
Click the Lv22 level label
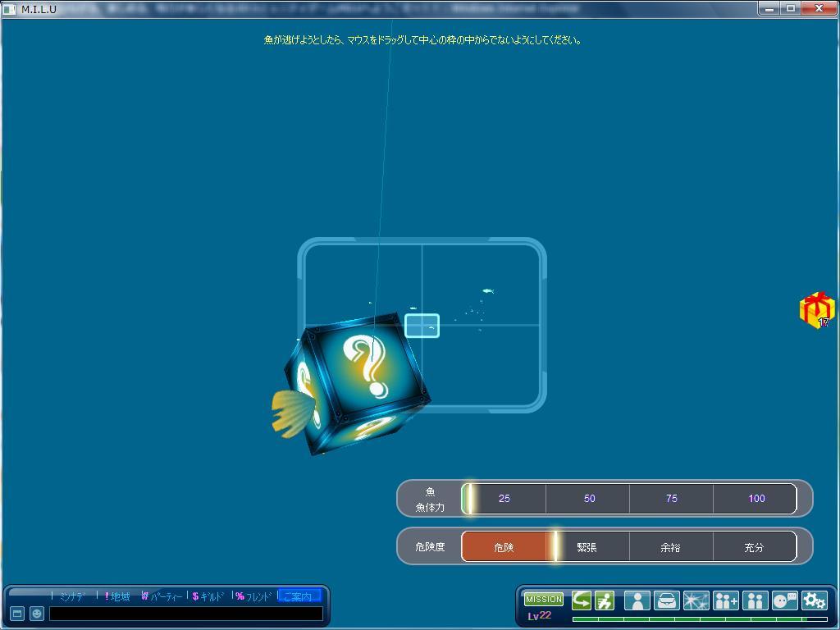coord(539,615)
